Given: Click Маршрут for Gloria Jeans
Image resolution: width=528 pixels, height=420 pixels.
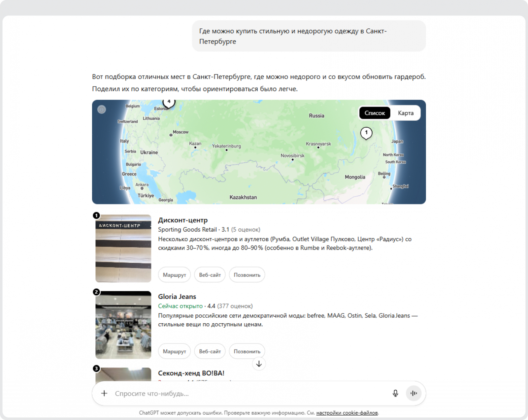Looking at the screenshot, I should [174, 351].
